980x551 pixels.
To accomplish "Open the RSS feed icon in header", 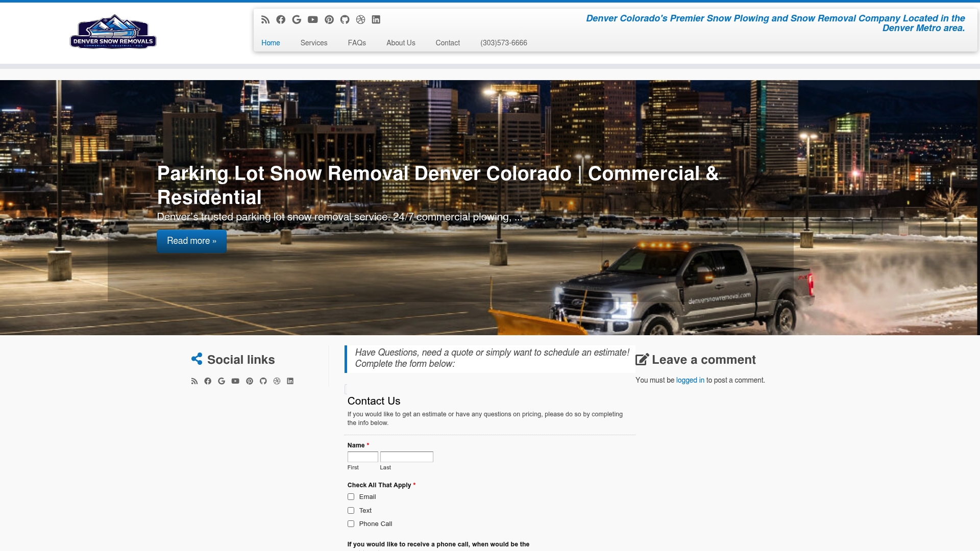I will tap(265, 19).
